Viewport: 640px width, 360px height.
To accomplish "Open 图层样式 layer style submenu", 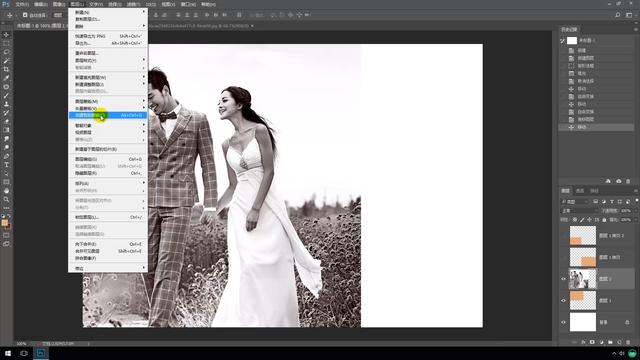I will (x=108, y=60).
